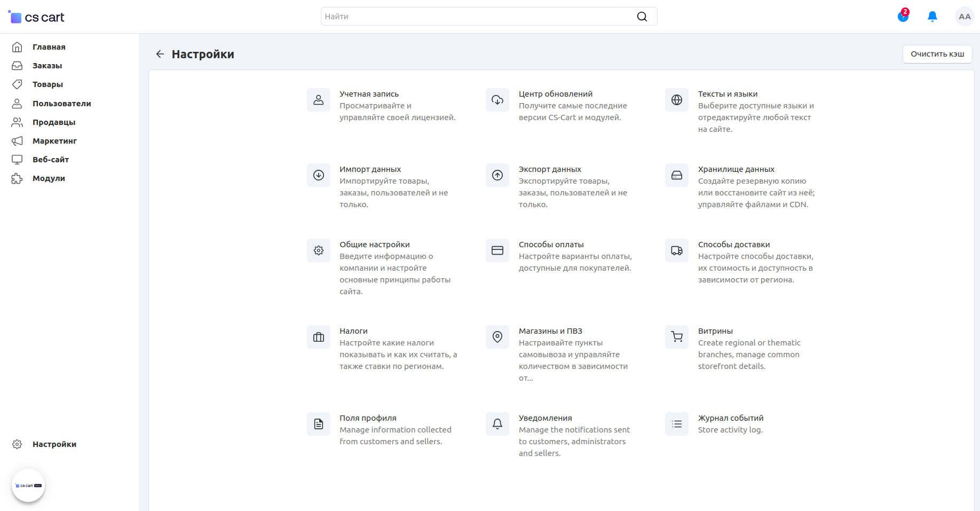Open Заказы in the sidebar
980x511 pixels.
47,66
